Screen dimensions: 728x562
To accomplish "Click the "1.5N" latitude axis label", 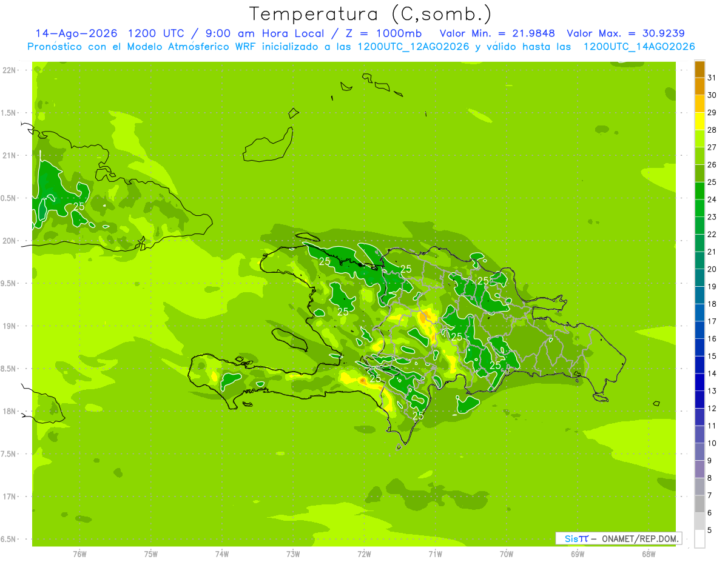I will [9, 113].
